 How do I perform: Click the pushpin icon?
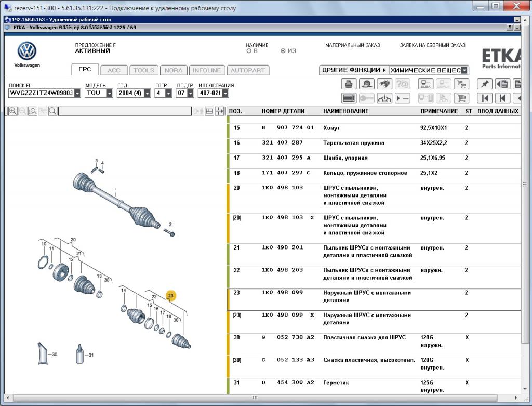(485, 84)
